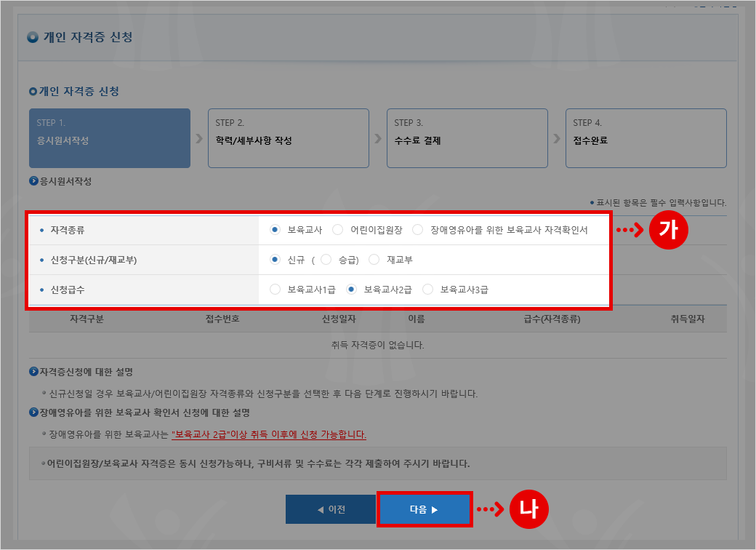Click the red 나 annotation circle
This screenshot has height=550, width=756.
(x=529, y=509)
